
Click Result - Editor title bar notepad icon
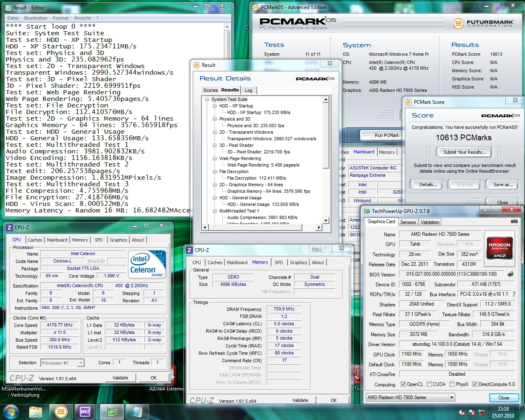[8, 7]
